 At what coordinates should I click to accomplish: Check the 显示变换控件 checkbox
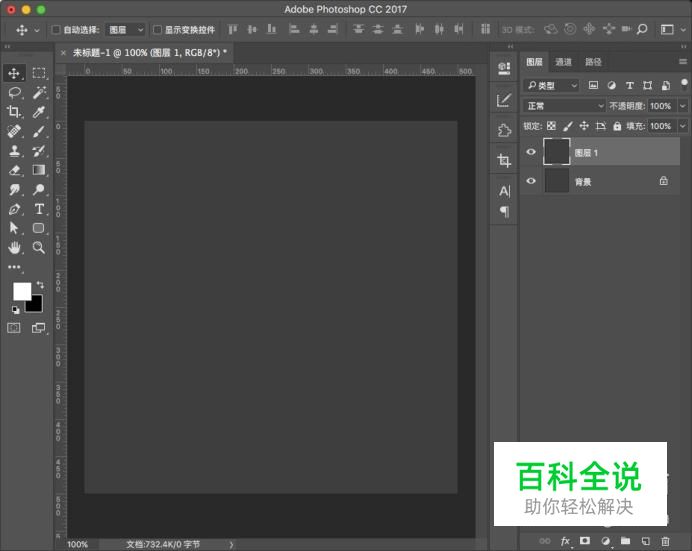point(157,30)
